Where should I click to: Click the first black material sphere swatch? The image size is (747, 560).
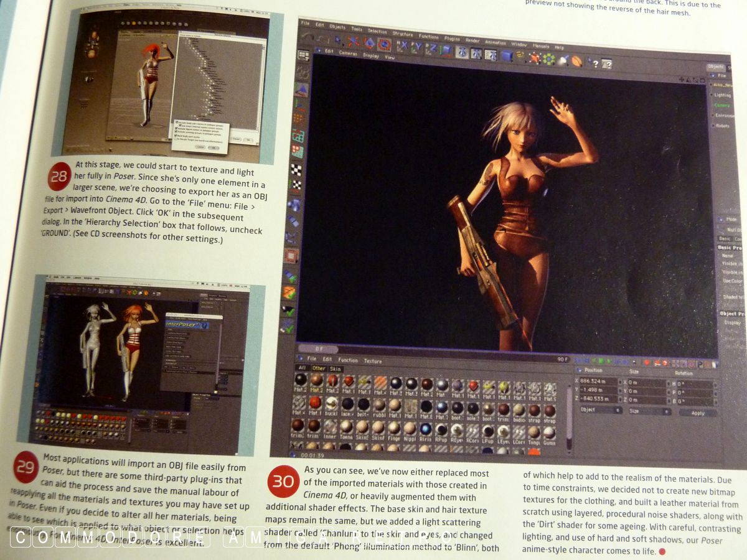(301, 380)
